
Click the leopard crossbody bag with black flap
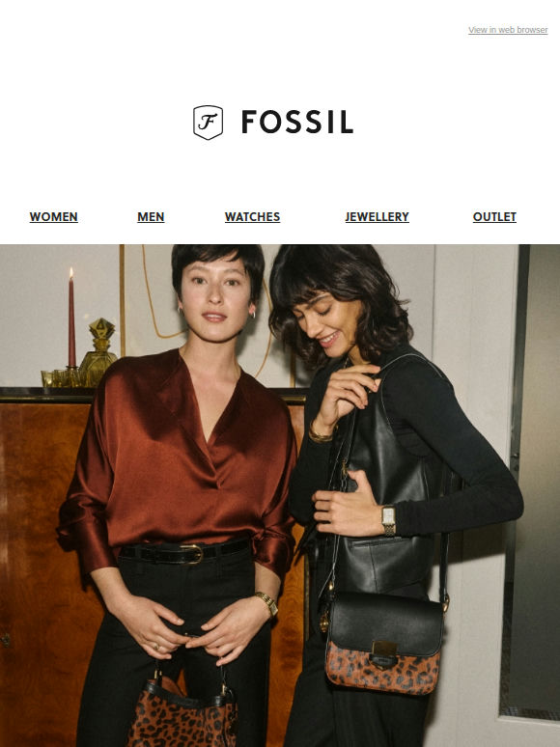[383, 642]
